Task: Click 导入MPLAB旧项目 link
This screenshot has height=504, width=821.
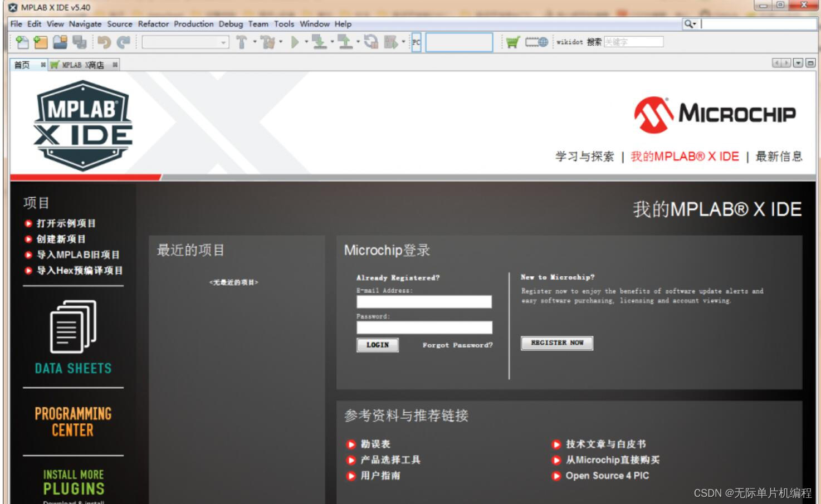Action: (x=78, y=255)
